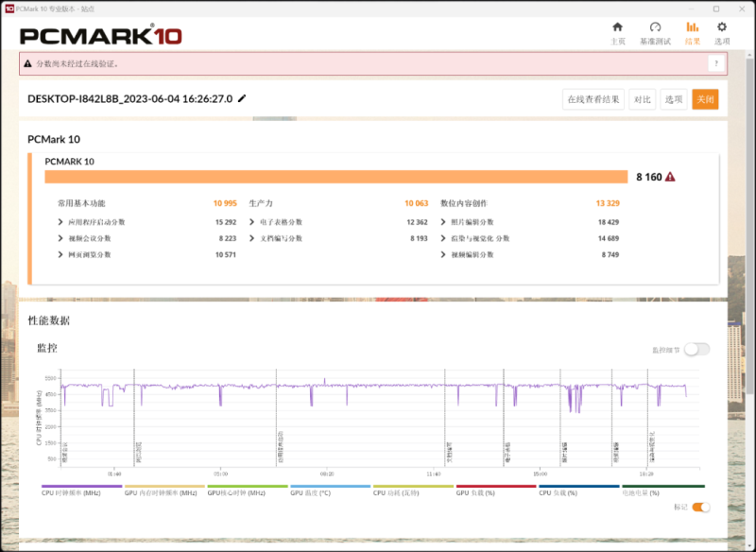Click the 视频会议 marker on the monitoring chart
The width and height of the screenshot is (756, 552).
(62, 454)
